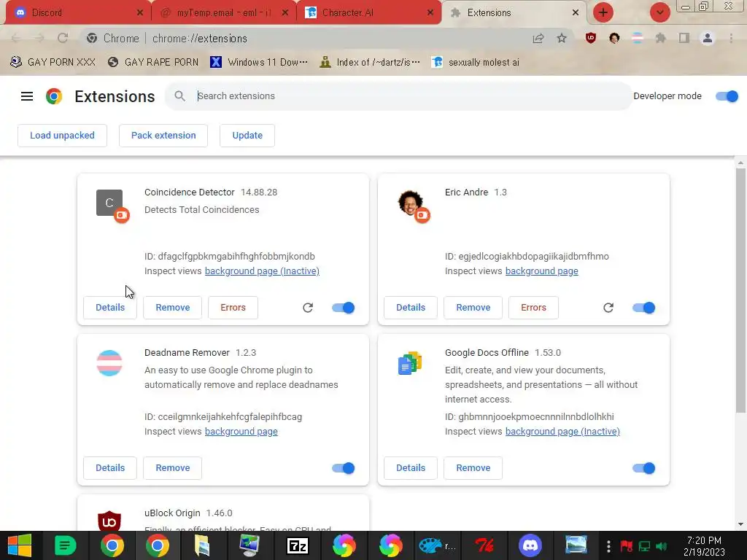Open a new tab with red plus button

tap(603, 13)
